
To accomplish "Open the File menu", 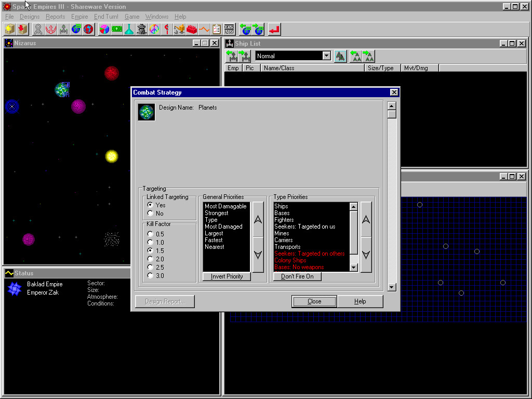I will pos(9,17).
